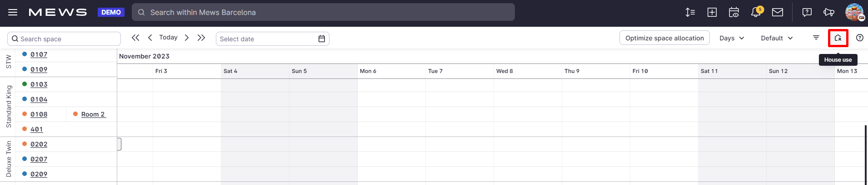Open the help question mark circle
This screenshot has width=868, height=185.
point(860,38)
